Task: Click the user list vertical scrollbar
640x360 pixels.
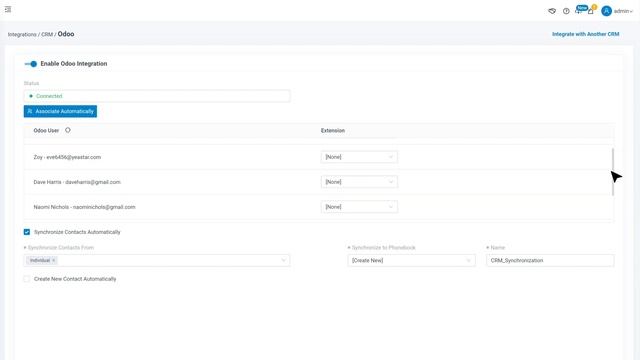Action: [x=613, y=172]
